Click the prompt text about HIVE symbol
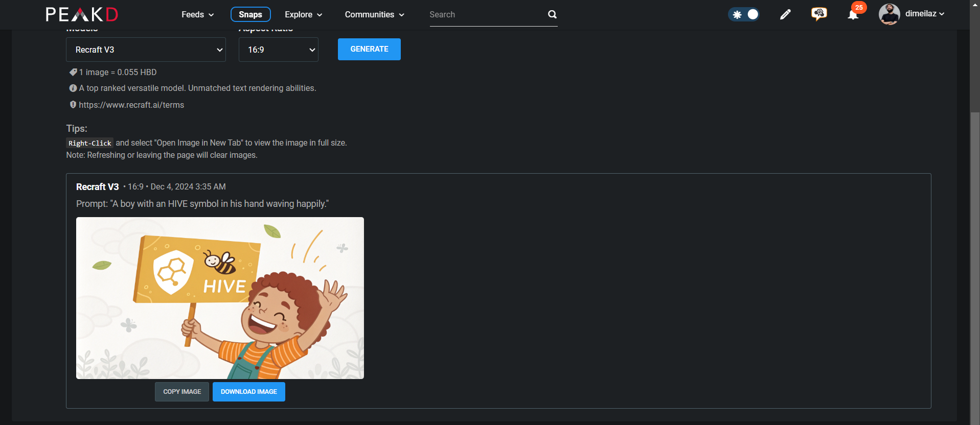Screen dimensions: 980x425 pyautogui.click(x=202, y=204)
